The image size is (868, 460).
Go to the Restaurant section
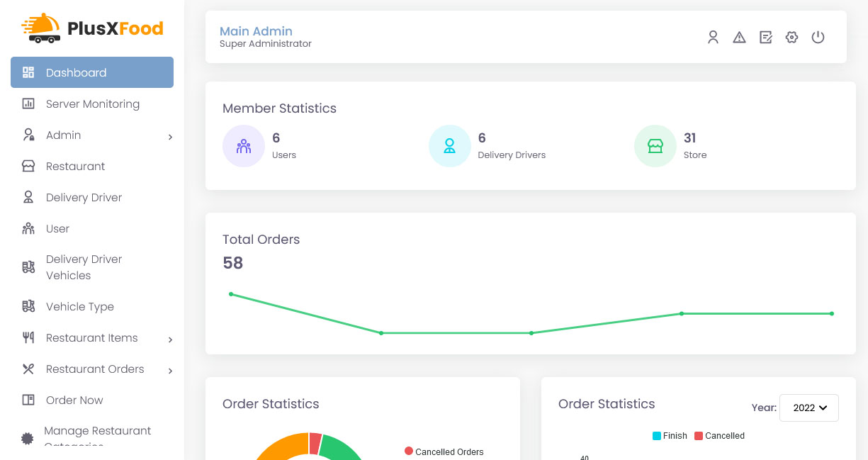(92, 166)
